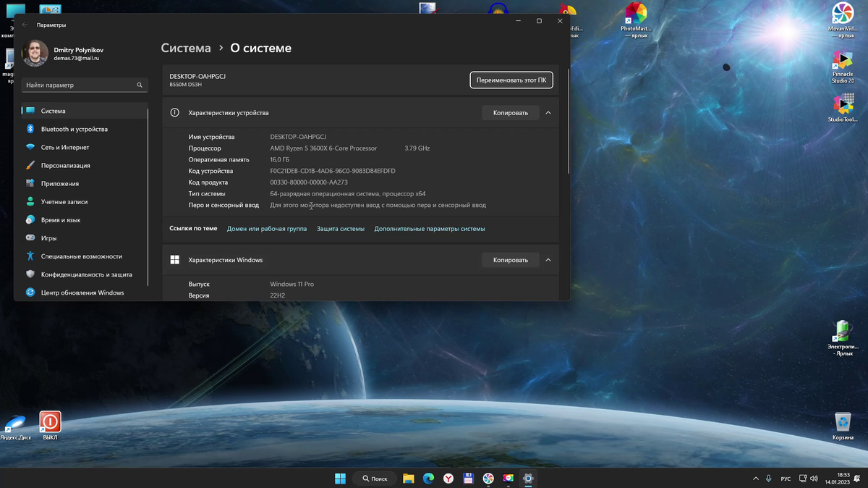Open Bluetooth и устройства settings
Screen dimensions: 868x488
(83, 129)
